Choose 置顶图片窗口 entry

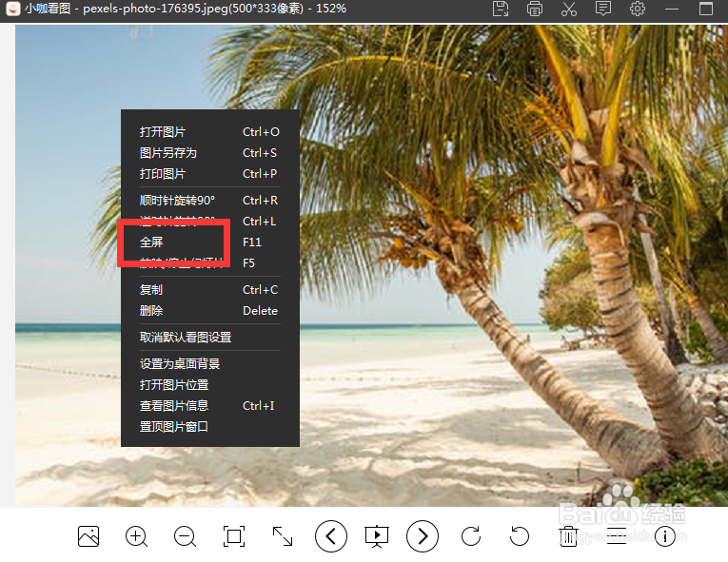click(x=210, y=426)
